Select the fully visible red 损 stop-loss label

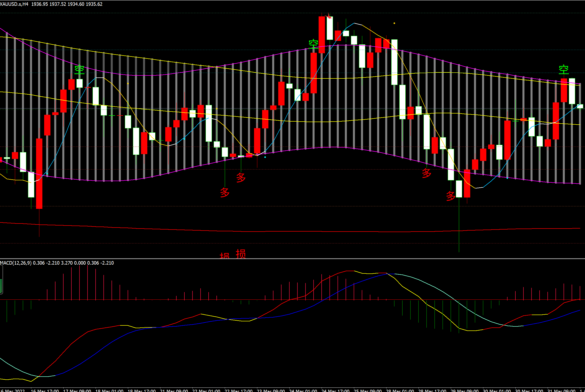(x=241, y=254)
